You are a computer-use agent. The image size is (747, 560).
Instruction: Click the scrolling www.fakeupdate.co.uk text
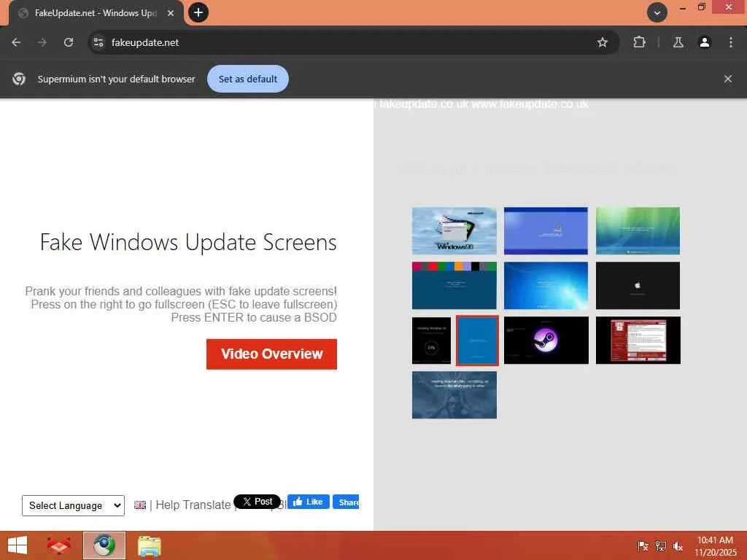(x=530, y=104)
